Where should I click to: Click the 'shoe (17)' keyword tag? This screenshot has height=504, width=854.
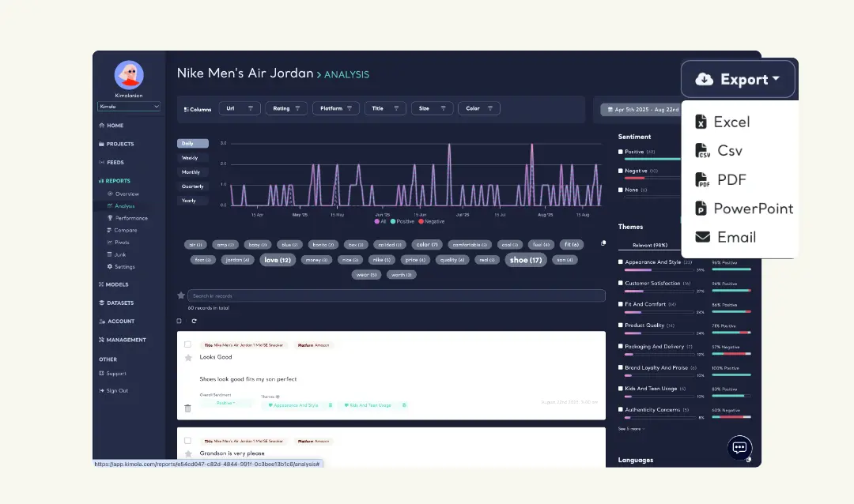pos(526,260)
